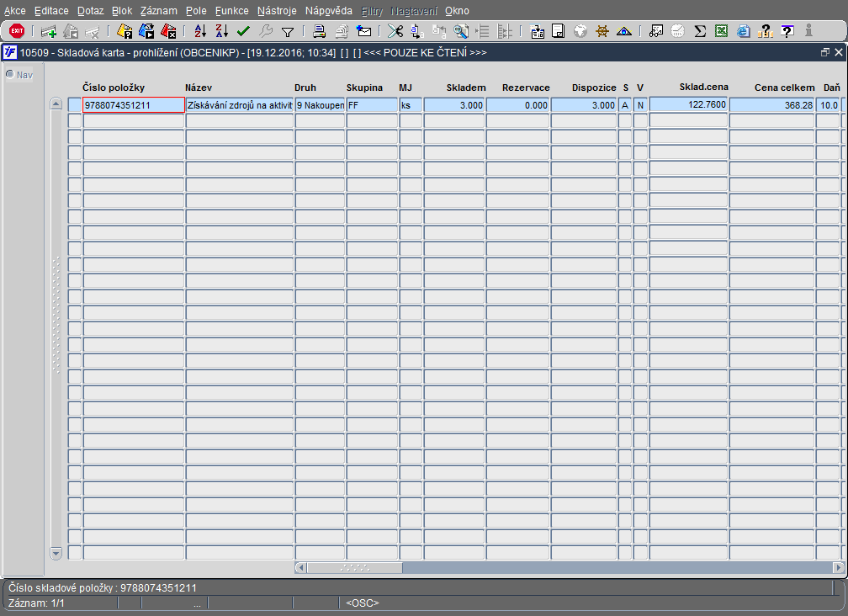This screenshot has width=848, height=616.
Task: Open the Pole menu
Action: (x=196, y=11)
